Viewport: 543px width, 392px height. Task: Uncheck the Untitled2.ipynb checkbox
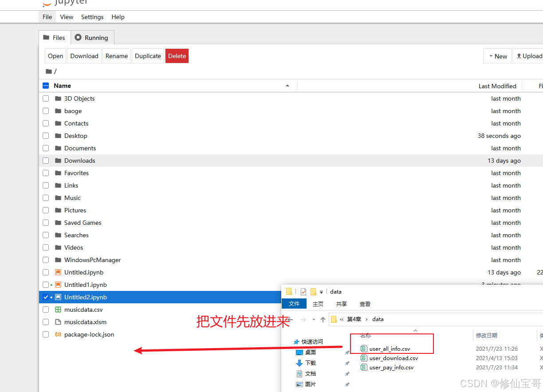coord(45,297)
